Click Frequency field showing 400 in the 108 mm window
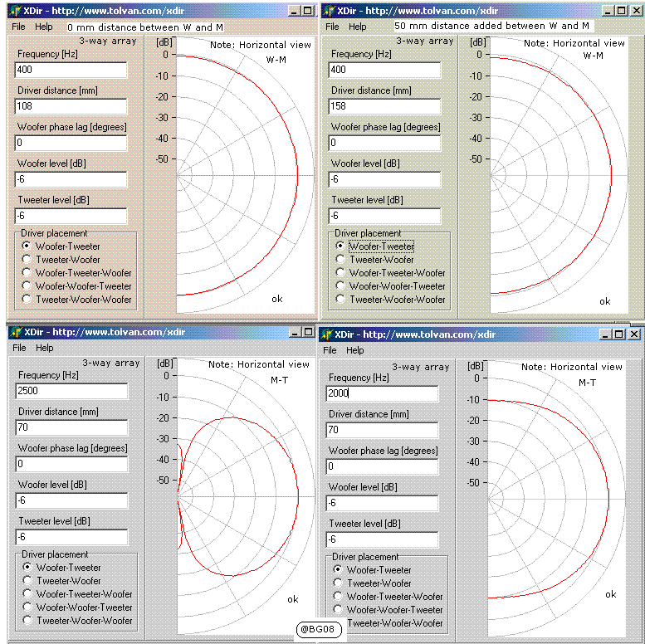The image size is (645, 644). click(x=71, y=70)
